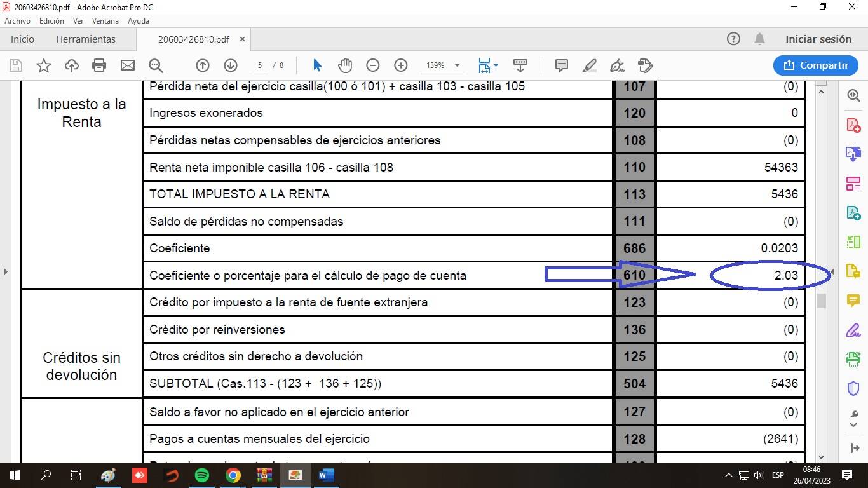
Task: Click Iniciar sesión link
Action: pos(818,39)
